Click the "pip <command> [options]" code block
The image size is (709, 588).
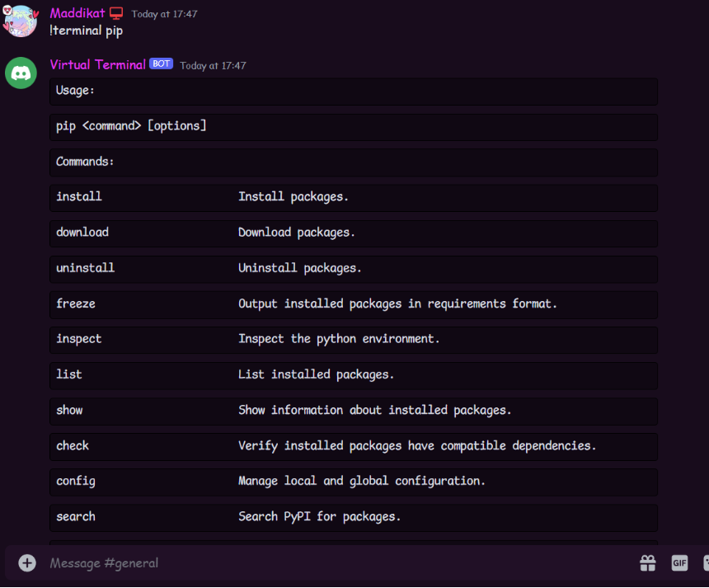354,126
